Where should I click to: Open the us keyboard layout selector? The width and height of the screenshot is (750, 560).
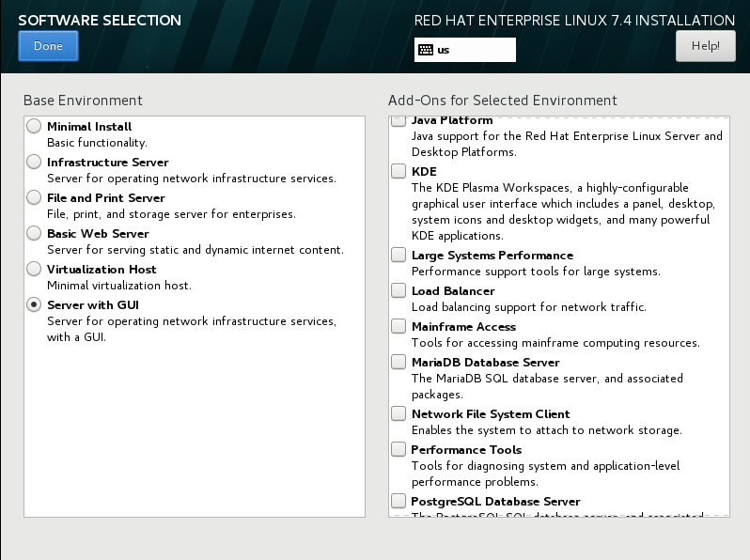pos(465,50)
